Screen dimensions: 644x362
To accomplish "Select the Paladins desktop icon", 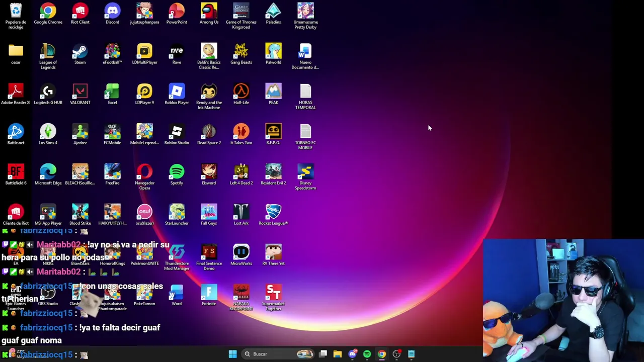I will (x=273, y=14).
